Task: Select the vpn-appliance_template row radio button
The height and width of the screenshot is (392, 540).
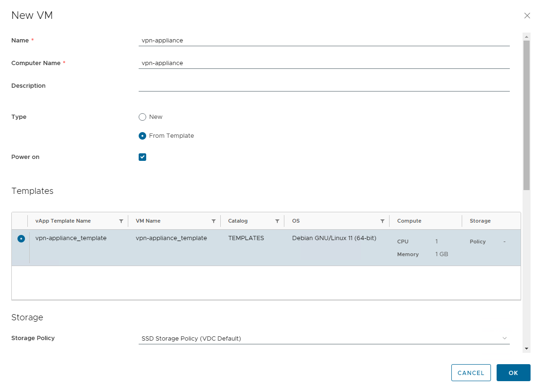Action: click(21, 238)
